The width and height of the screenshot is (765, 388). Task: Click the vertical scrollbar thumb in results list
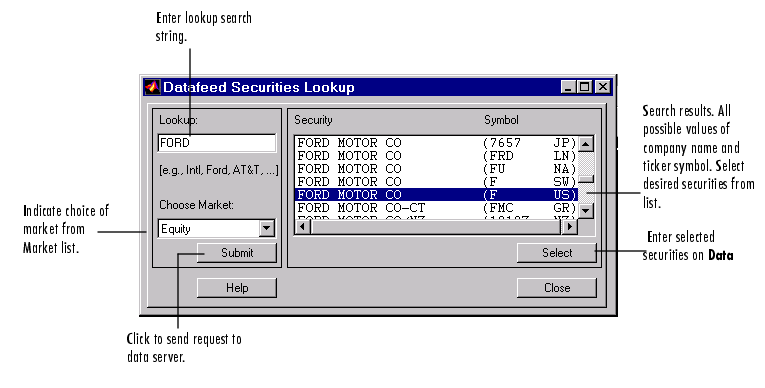586,179
